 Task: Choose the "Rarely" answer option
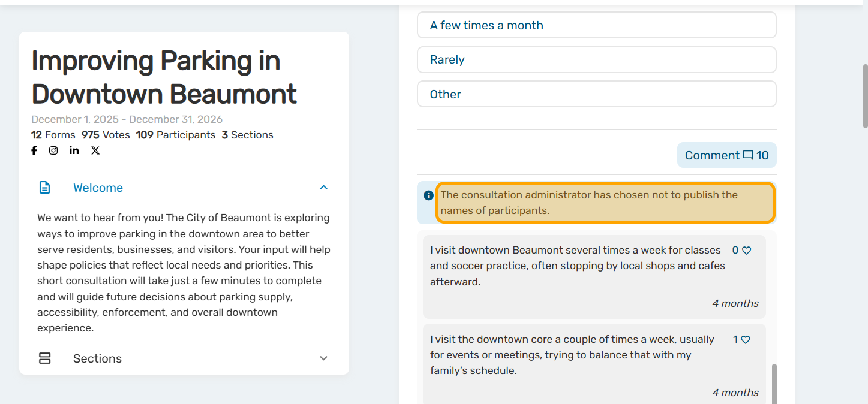596,60
